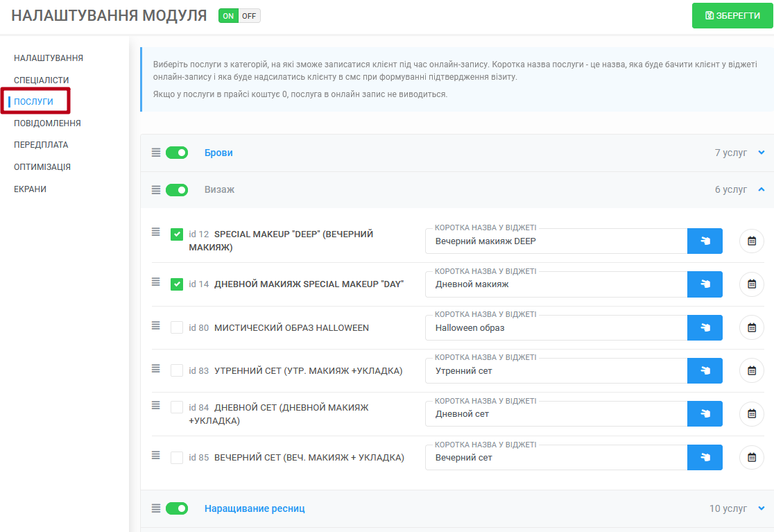Edit short name field Дневной сет
This screenshot has height=532, width=774.
click(x=556, y=414)
